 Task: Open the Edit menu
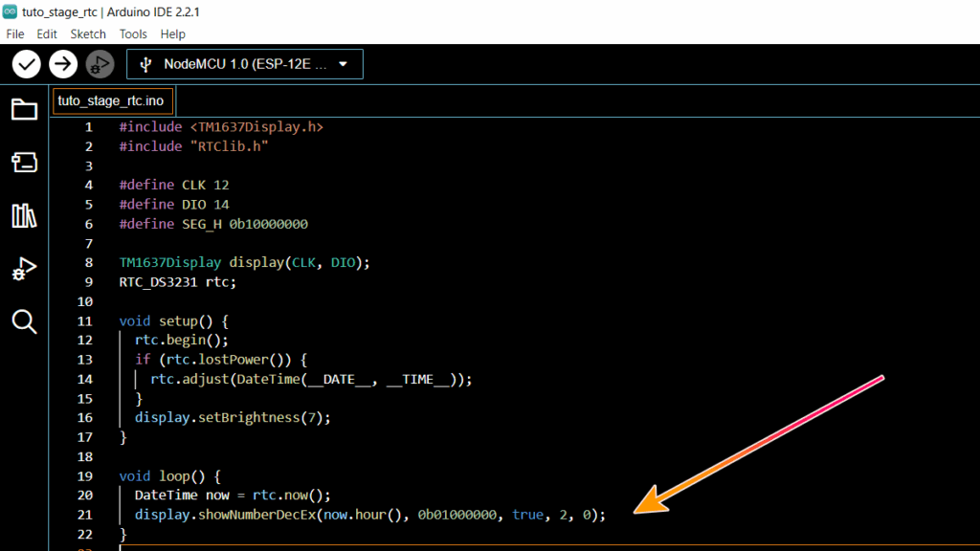tap(47, 34)
